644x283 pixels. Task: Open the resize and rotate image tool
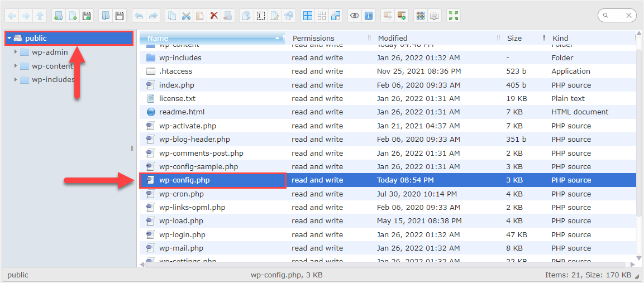pyautogui.click(x=289, y=16)
